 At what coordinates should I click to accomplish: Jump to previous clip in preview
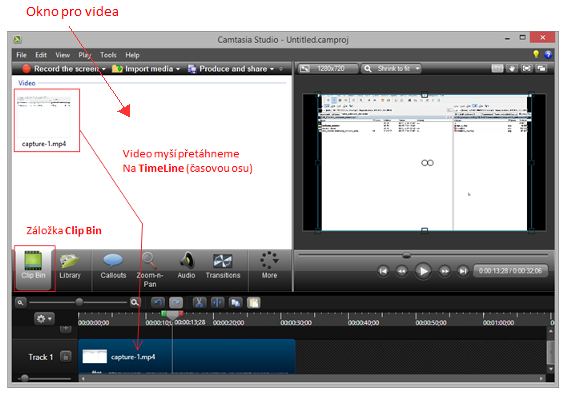[383, 271]
